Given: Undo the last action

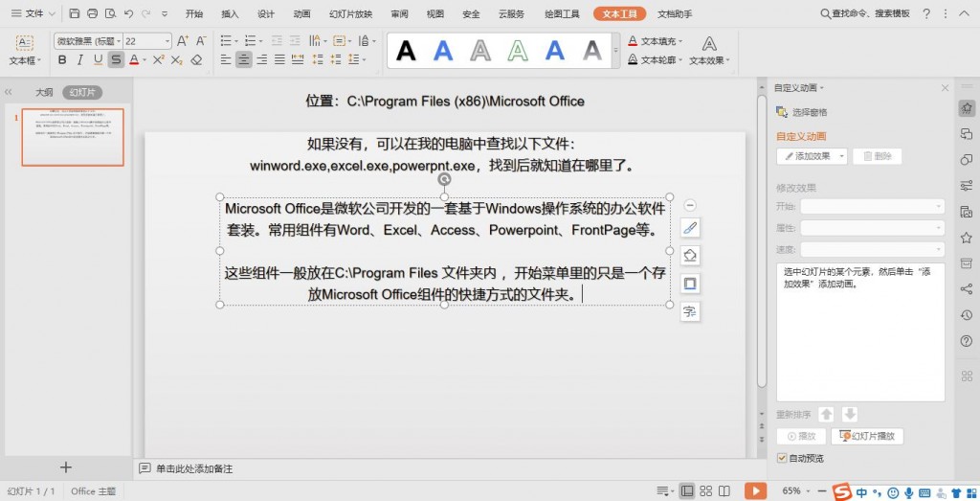Looking at the screenshot, I should point(128,13).
